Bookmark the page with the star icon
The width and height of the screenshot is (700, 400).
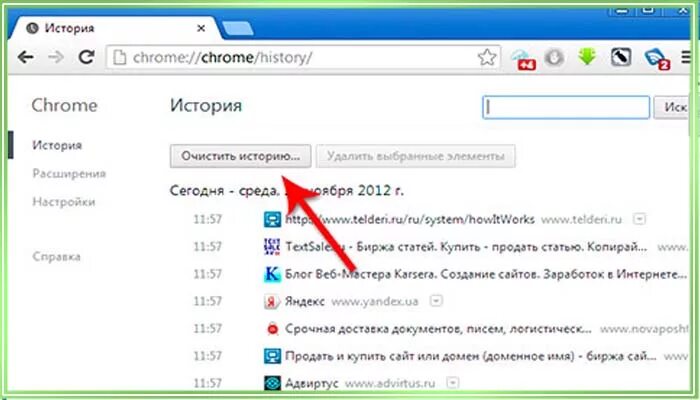[487, 57]
